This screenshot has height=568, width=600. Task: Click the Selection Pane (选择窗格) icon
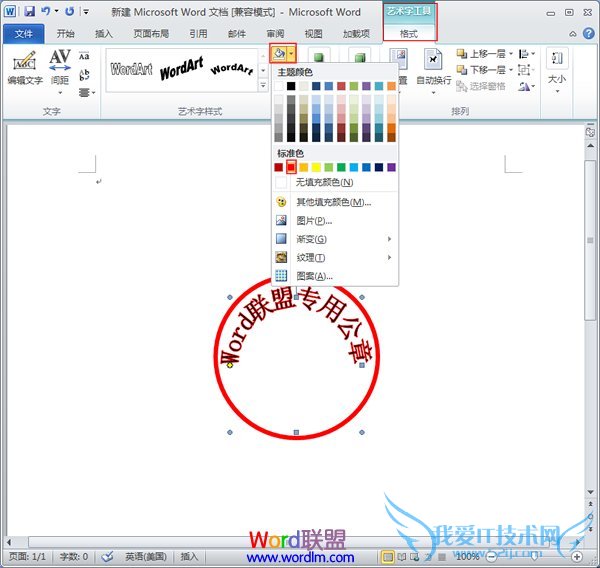(461, 87)
